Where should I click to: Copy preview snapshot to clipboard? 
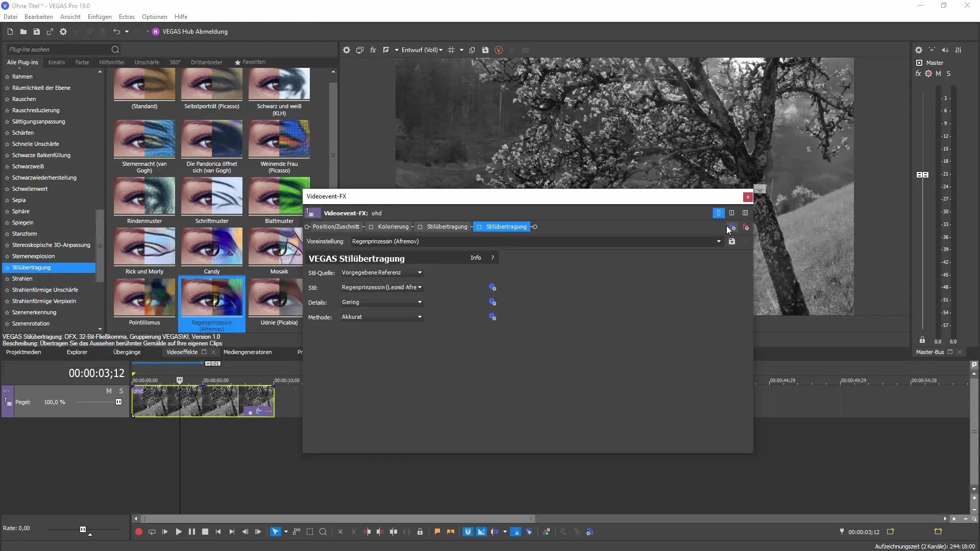[472, 50]
